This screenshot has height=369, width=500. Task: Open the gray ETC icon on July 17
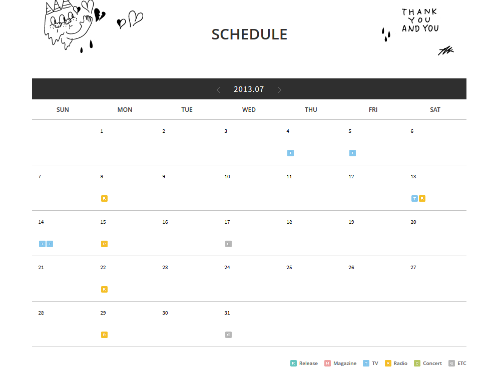(x=228, y=244)
